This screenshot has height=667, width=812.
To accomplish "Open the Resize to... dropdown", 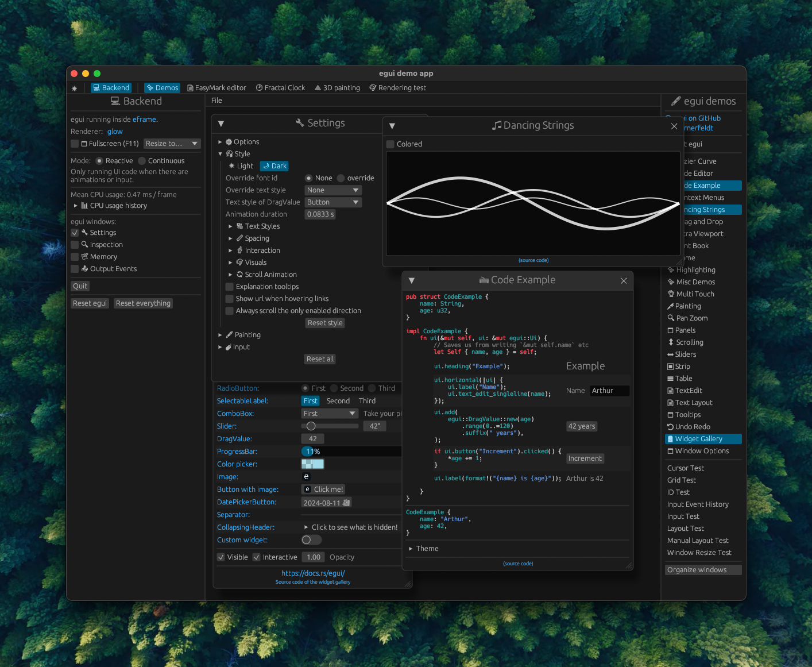I will tap(172, 144).
